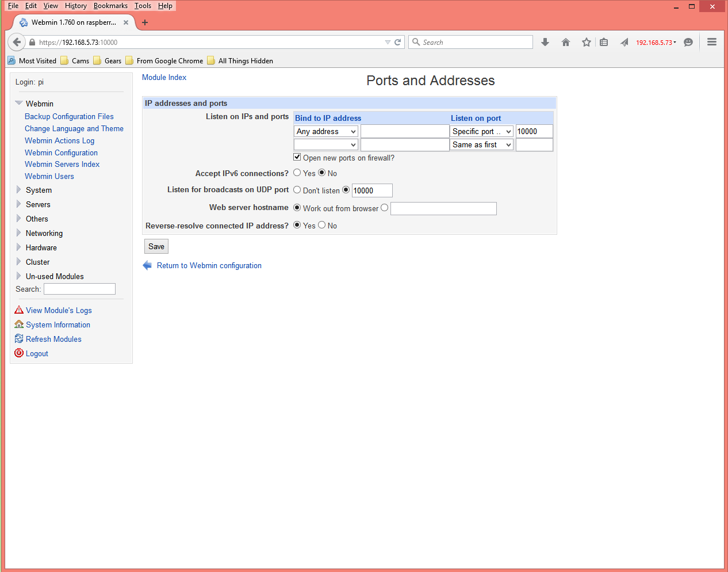
Task: Click the padlock icon in the URL bar
Action: click(32, 42)
